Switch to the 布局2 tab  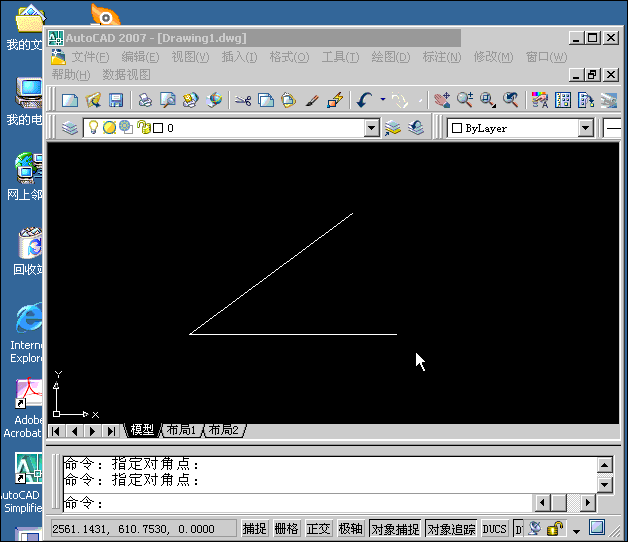pyautogui.click(x=223, y=430)
